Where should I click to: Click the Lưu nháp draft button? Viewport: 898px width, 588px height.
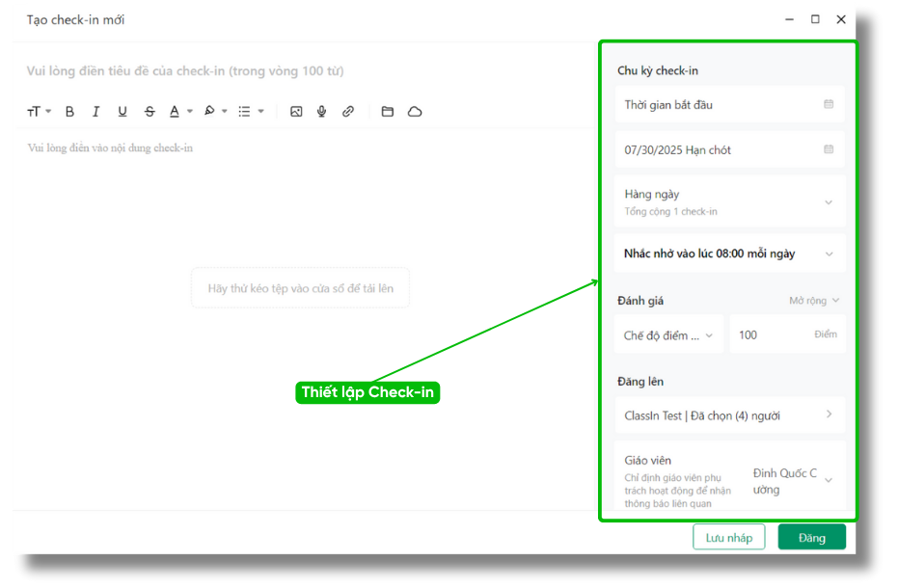[x=728, y=537]
